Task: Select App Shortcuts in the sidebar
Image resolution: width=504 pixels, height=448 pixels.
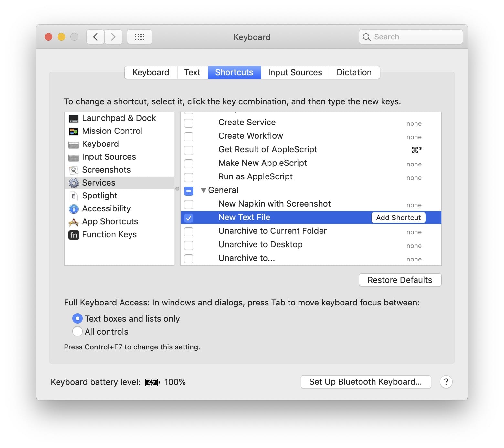Action: coord(110,221)
